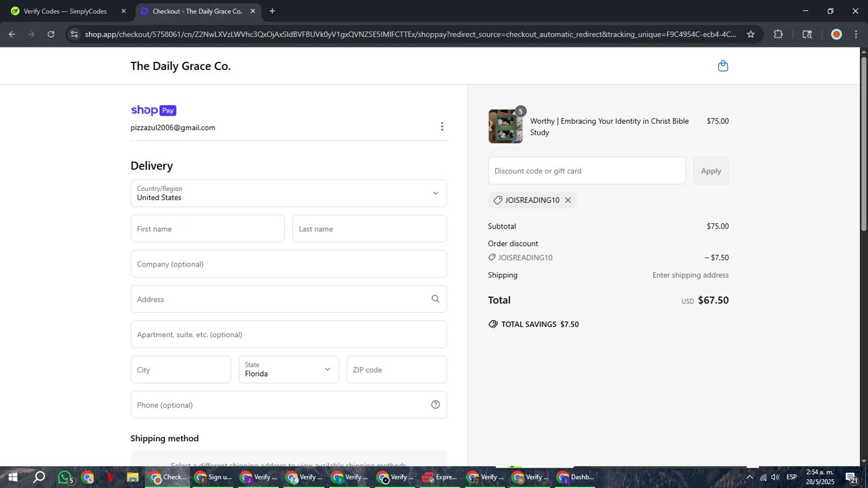The height and width of the screenshot is (488, 868).
Task: Click the browser address bar URL
Action: (x=410, y=34)
